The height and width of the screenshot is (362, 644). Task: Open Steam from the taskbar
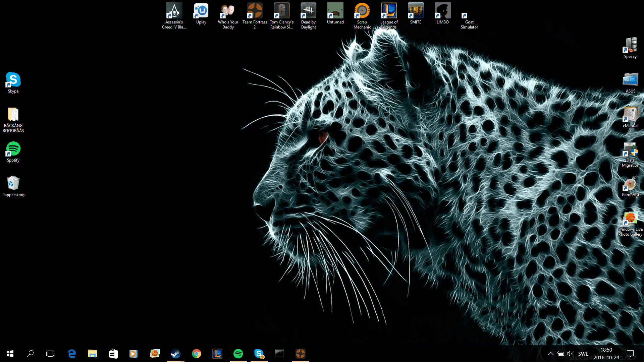pos(175,354)
